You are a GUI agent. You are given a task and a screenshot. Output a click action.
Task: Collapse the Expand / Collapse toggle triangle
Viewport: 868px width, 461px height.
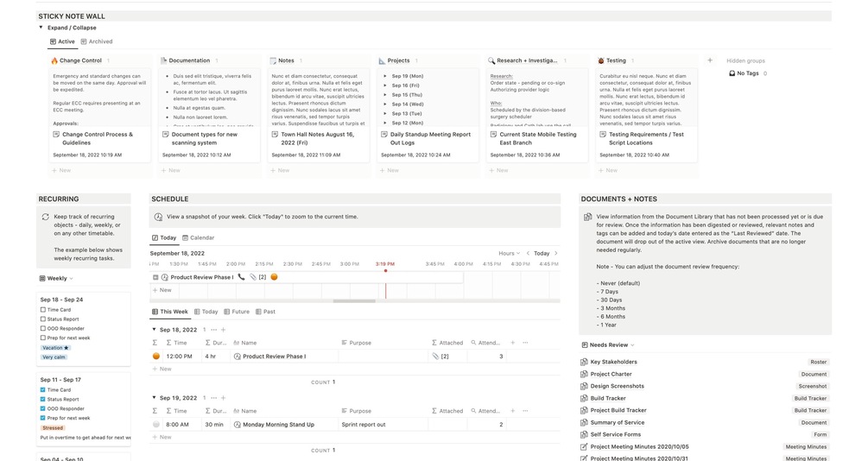click(x=41, y=27)
